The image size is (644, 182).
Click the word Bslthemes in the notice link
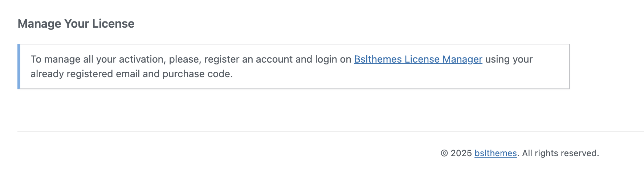(378, 59)
